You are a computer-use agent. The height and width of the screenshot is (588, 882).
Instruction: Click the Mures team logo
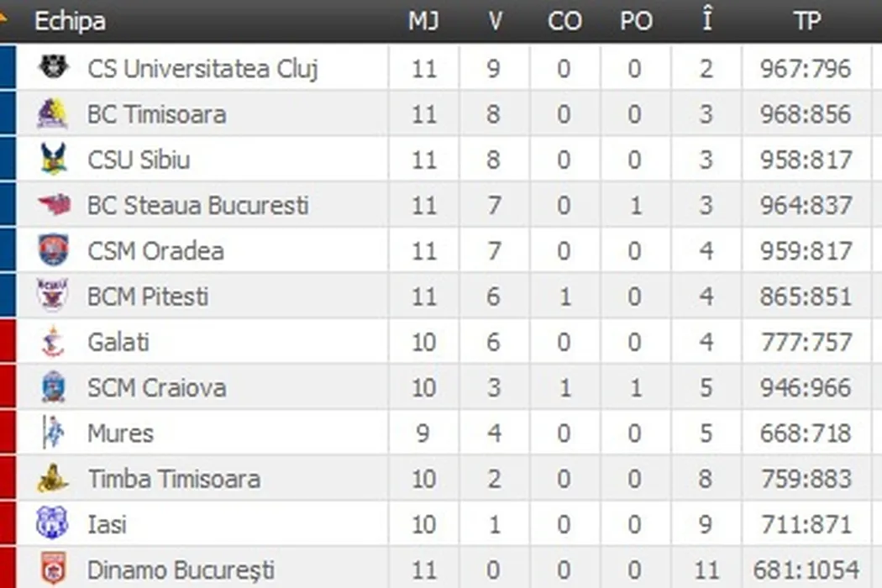click(x=53, y=433)
